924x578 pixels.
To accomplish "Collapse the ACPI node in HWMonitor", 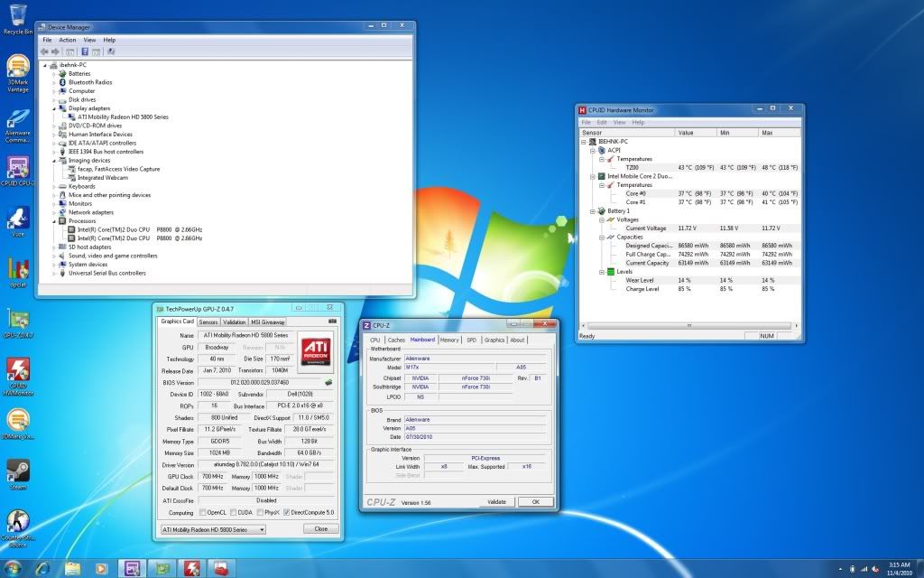I will tap(593, 151).
